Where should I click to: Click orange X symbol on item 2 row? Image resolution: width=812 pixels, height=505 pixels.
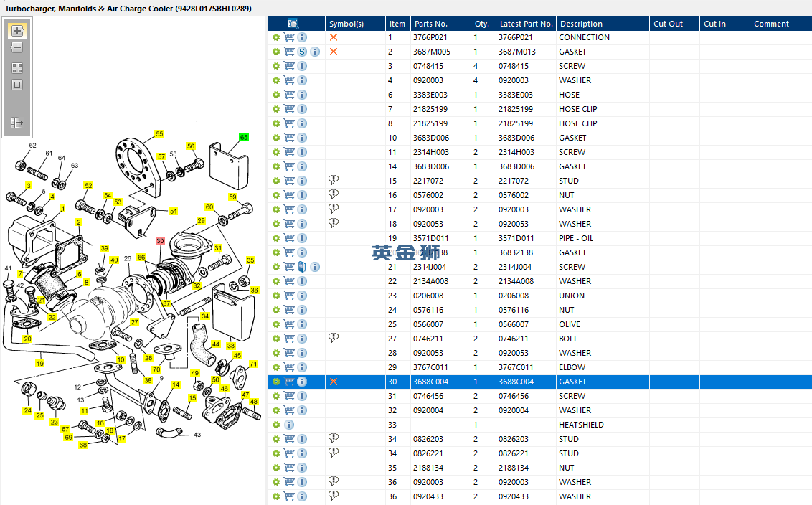(334, 52)
